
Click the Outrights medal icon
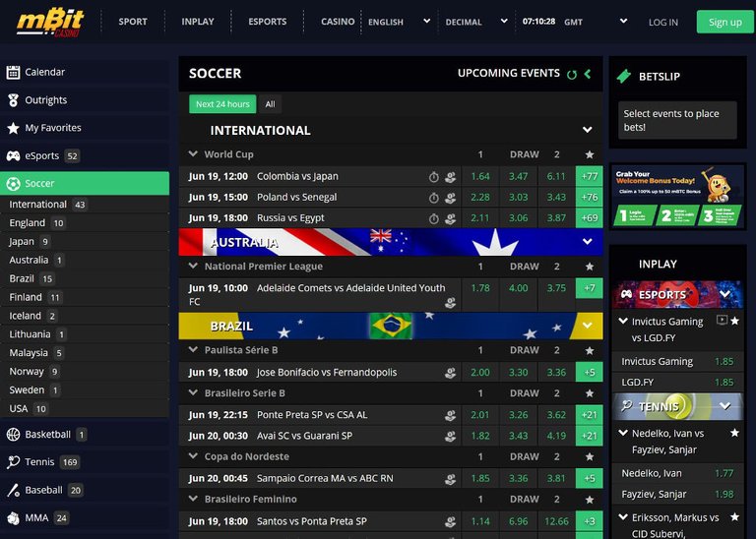[13, 100]
